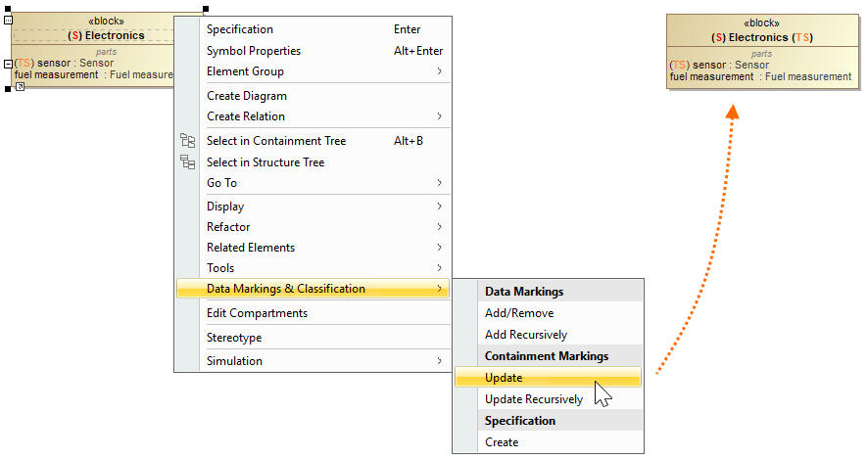Image resolution: width=868 pixels, height=460 pixels.
Task: Click the top-left selection handle of the block
Action: point(8,8)
